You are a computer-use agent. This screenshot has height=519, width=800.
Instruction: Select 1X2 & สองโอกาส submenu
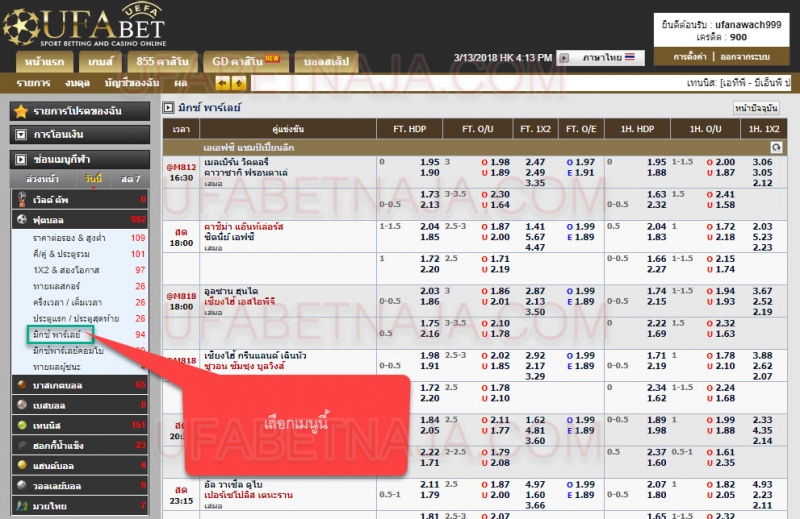[x=66, y=270]
